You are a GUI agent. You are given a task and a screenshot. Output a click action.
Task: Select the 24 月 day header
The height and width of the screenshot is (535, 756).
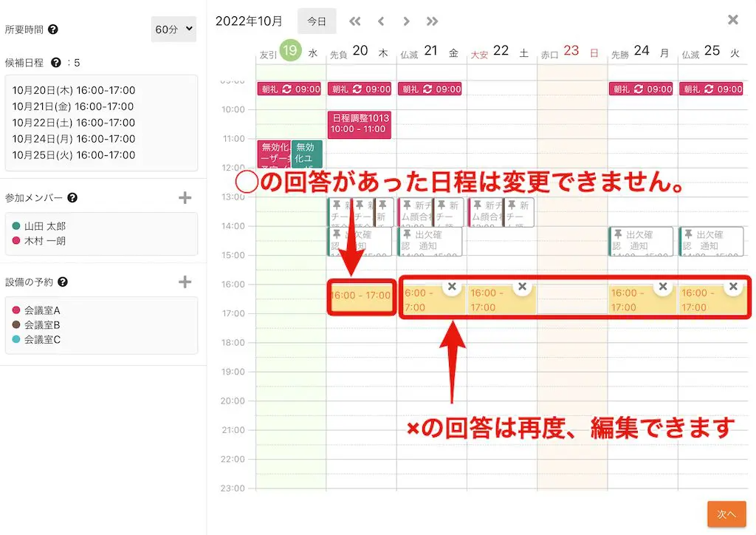click(642, 52)
